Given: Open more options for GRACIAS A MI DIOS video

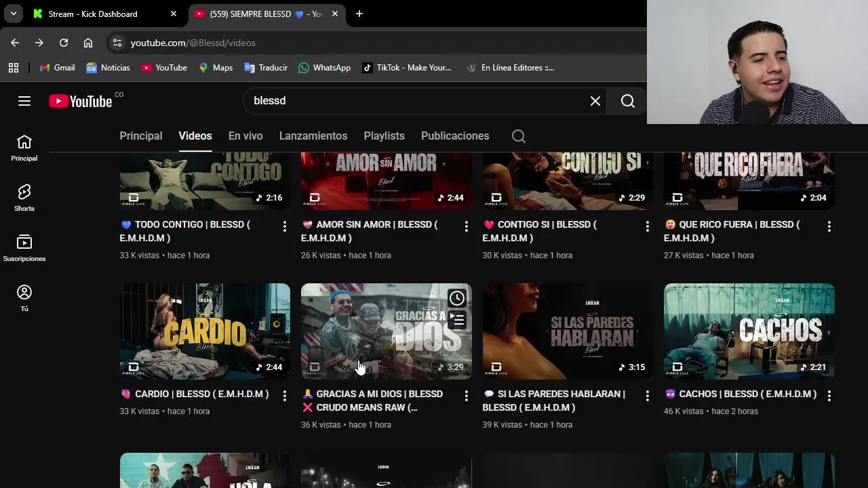Looking at the screenshot, I should (x=466, y=396).
